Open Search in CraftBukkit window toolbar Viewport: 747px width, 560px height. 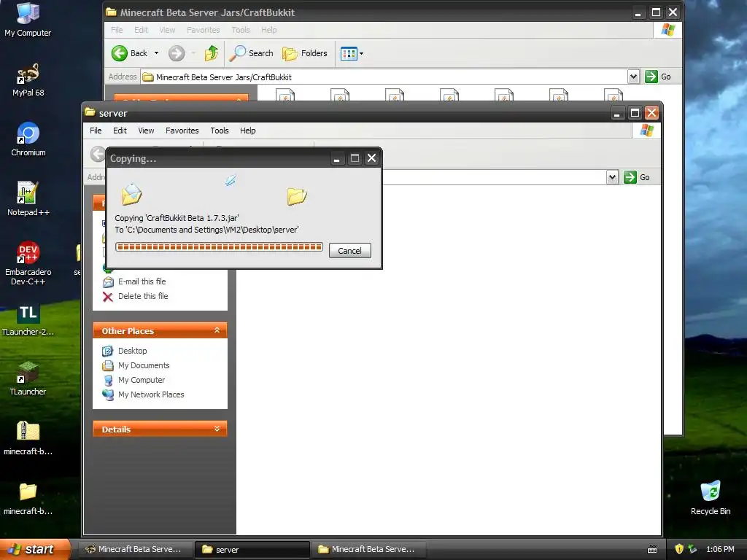[251, 53]
